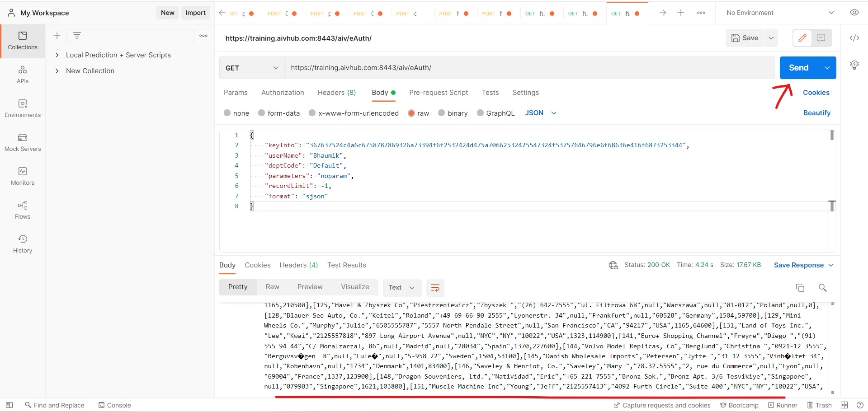Open the Console in status bar
868x412 pixels.
pyautogui.click(x=115, y=405)
